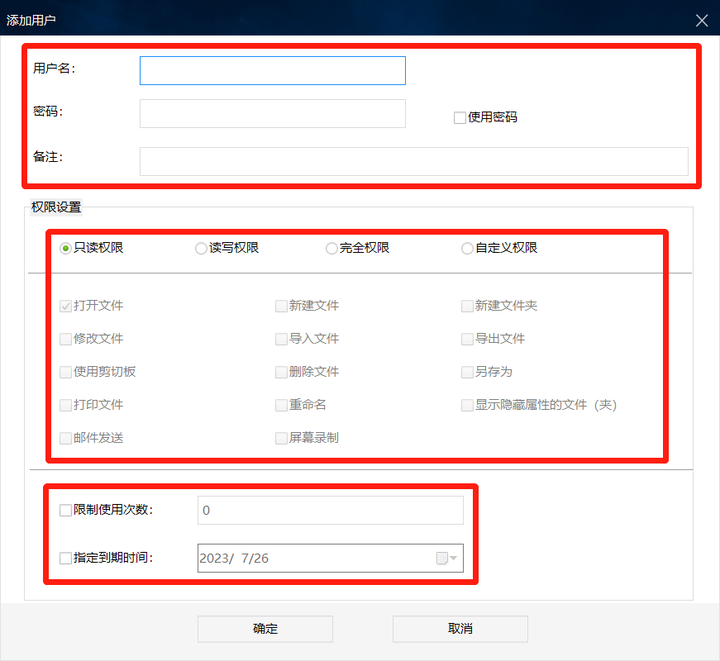Toggle the 打印文件 checkbox
Viewport: 720px width, 661px height.
click(66, 405)
